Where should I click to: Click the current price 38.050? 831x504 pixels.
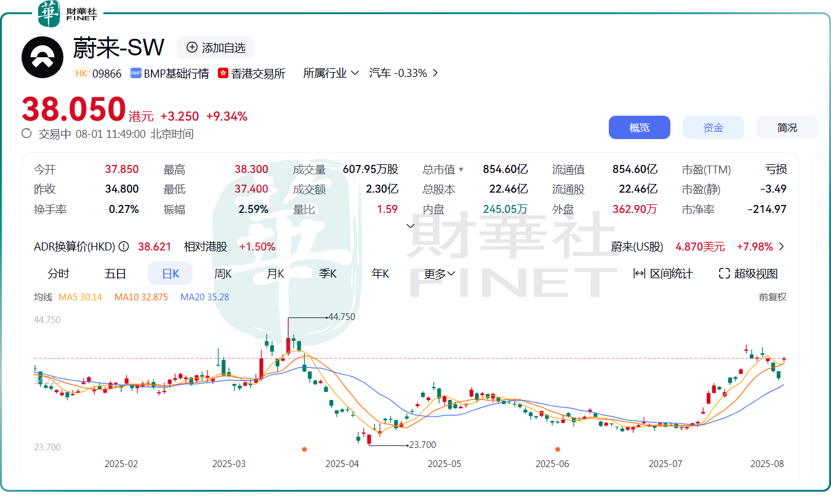74,110
